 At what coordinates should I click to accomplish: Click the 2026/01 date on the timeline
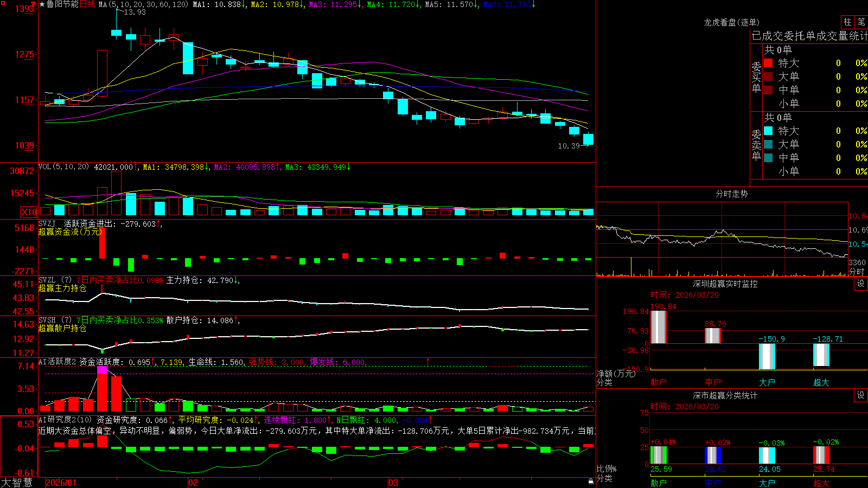coord(61,483)
